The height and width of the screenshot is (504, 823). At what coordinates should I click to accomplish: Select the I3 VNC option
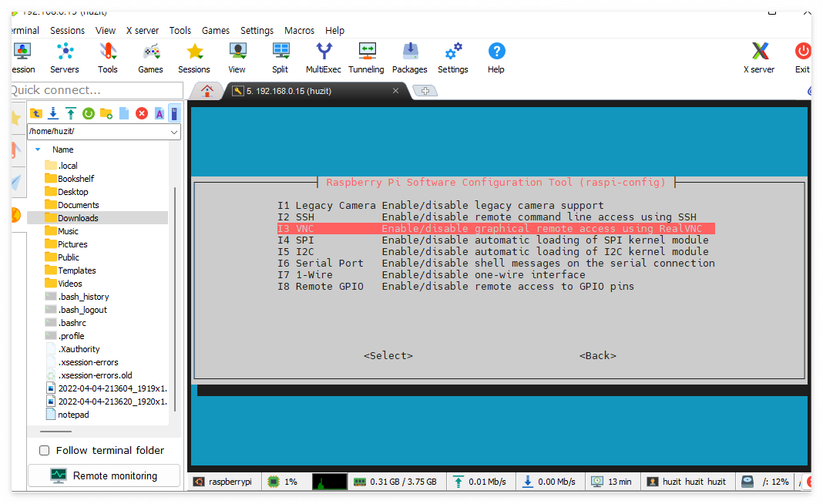(496, 228)
